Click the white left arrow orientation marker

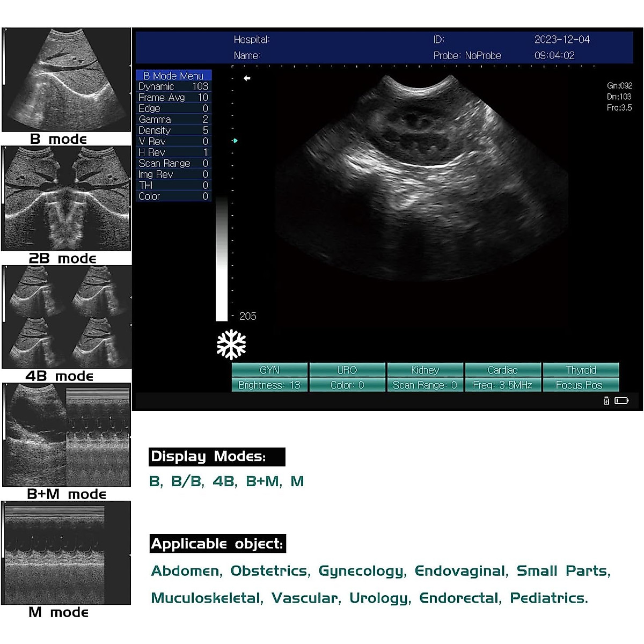point(247,78)
